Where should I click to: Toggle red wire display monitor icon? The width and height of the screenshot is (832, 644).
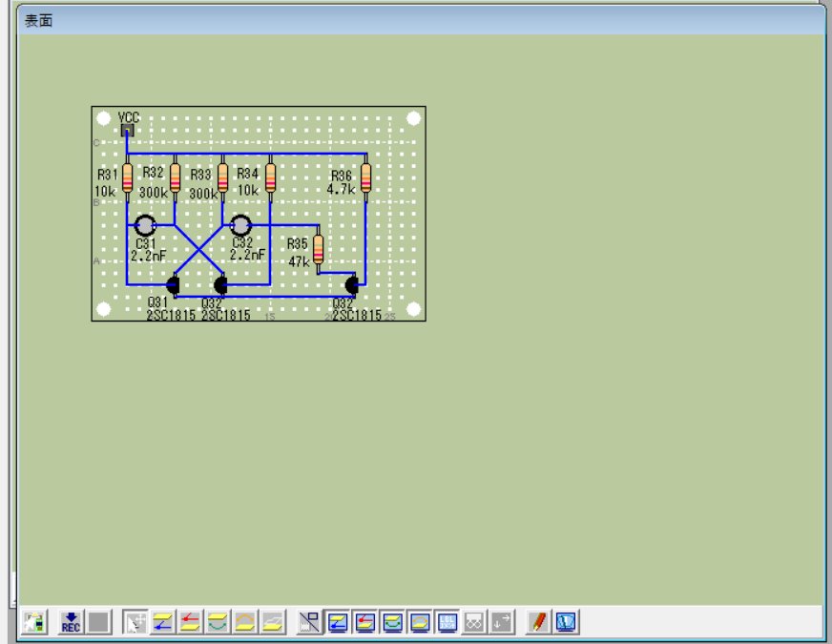tap(365, 622)
